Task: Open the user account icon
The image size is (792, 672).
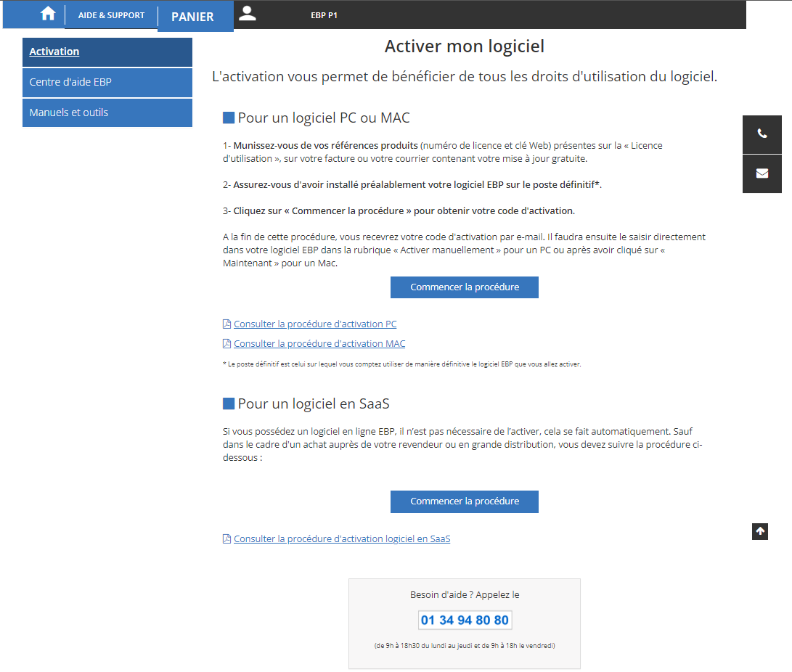Action: 248,14
